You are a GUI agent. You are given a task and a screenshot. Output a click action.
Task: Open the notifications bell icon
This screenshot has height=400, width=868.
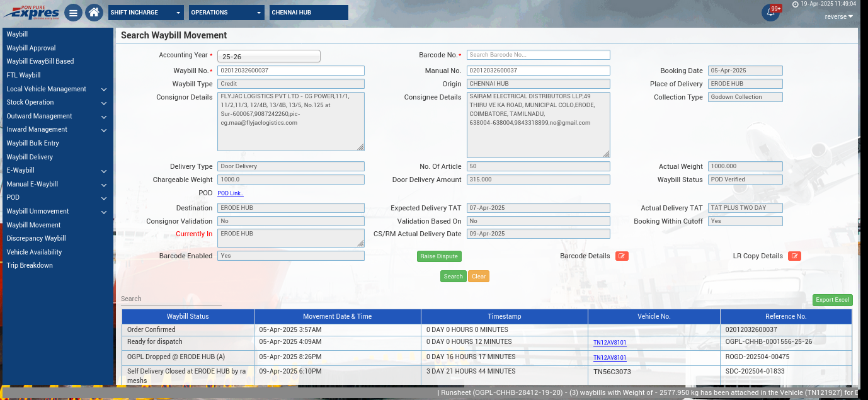(x=770, y=13)
